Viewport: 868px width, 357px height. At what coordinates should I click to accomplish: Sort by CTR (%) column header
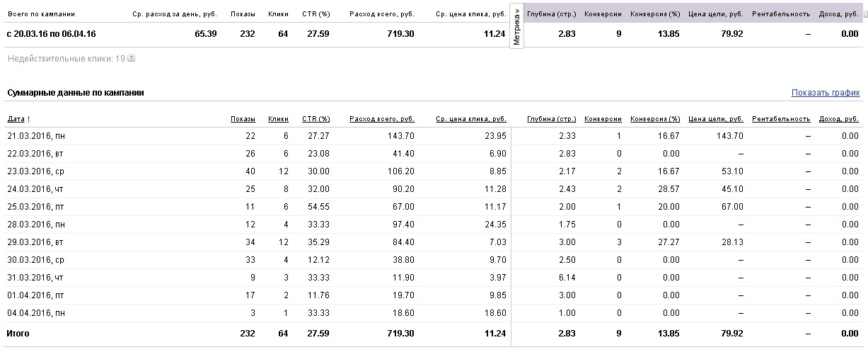coord(316,119)
